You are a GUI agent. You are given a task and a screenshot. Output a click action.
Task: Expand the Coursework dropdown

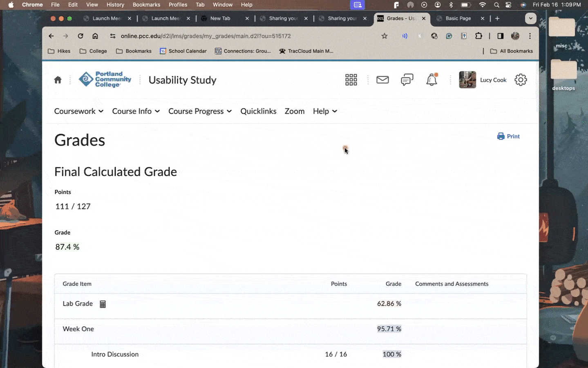(78, 111)
